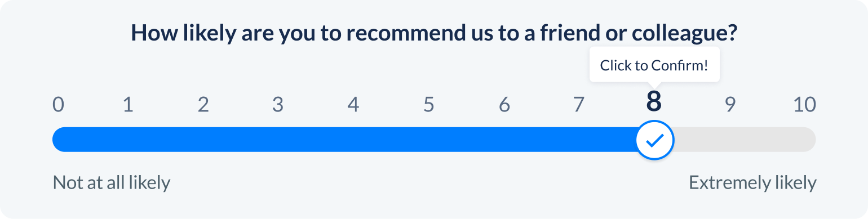Click the checkmark slider handle
Screen dimensions: 868x219
(x=654, y=140)
